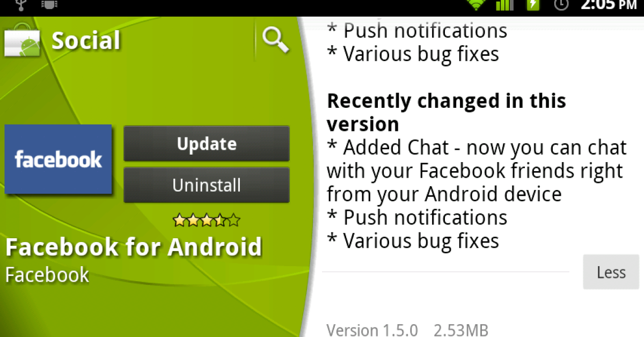The width and height of the screenshot is (644, 337).
Task: Tap the star rating bar
Action: (207, 220)
